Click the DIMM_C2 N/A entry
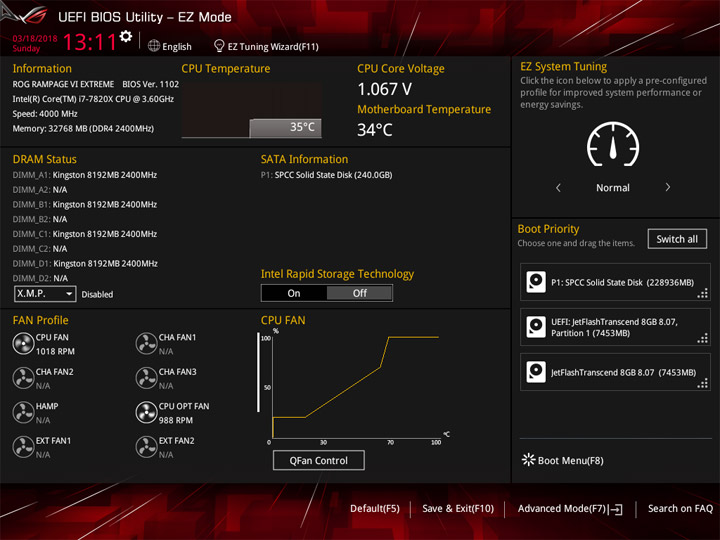This screenshot has width=720, height=540. (39, 248)
